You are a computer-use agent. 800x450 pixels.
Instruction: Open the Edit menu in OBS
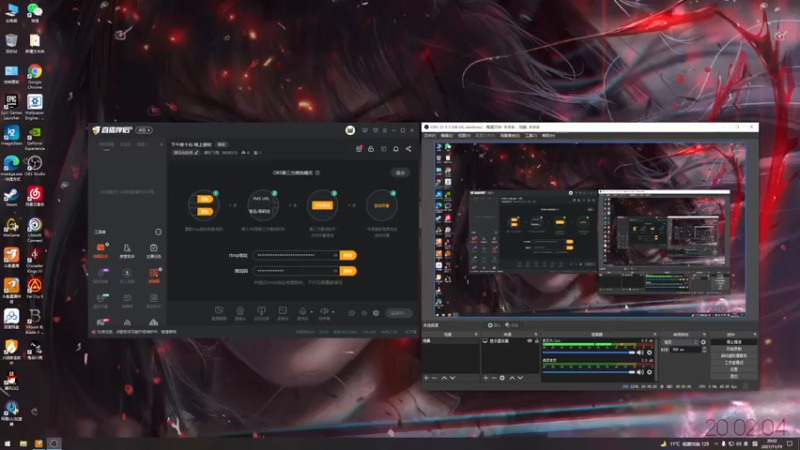[x=447, y=136]
